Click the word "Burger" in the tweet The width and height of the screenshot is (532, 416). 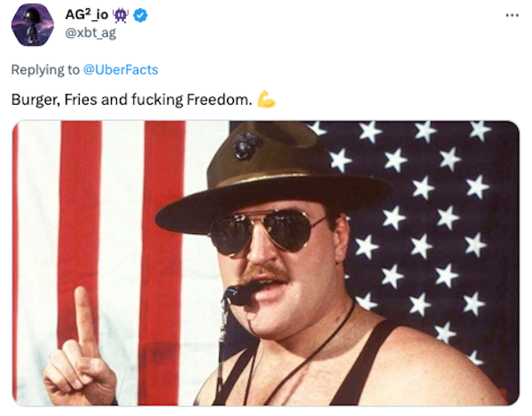pyautogui.click(x=35, y=99)
